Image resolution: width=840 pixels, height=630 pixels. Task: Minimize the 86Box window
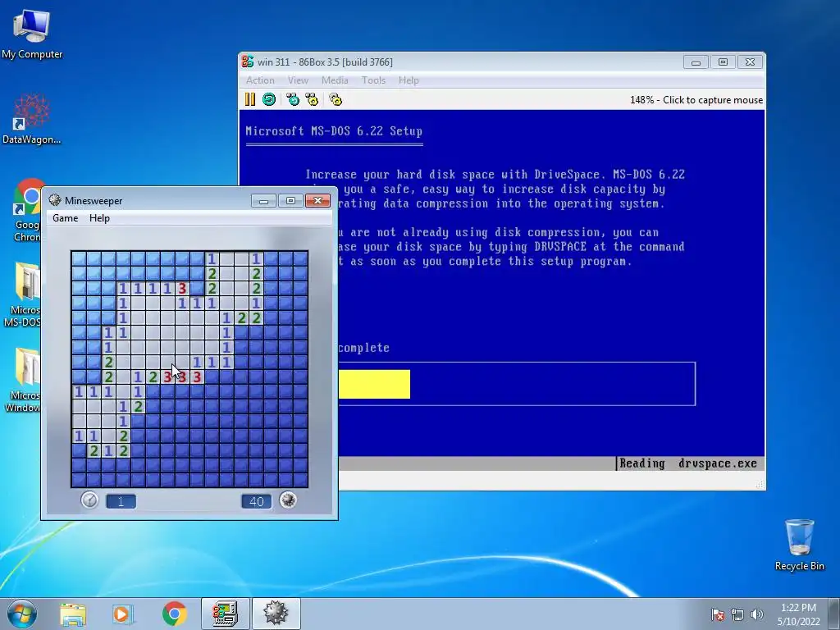point(696,62)
